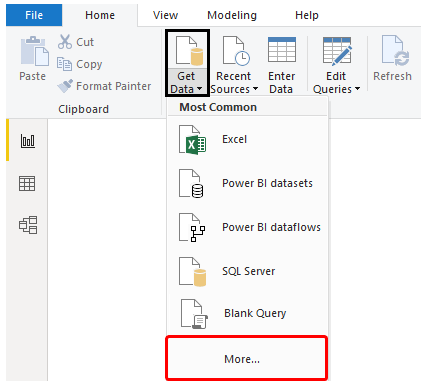Select the Format Painter brush
This screenshot has width=426, height=387.
point(65,86)
